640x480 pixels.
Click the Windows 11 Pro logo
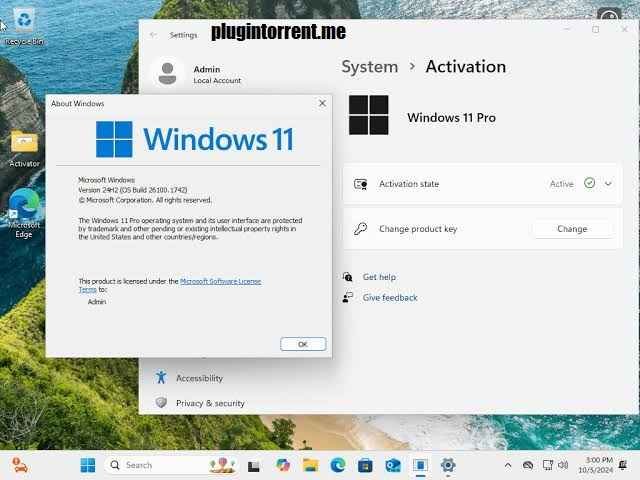[369, 115]
